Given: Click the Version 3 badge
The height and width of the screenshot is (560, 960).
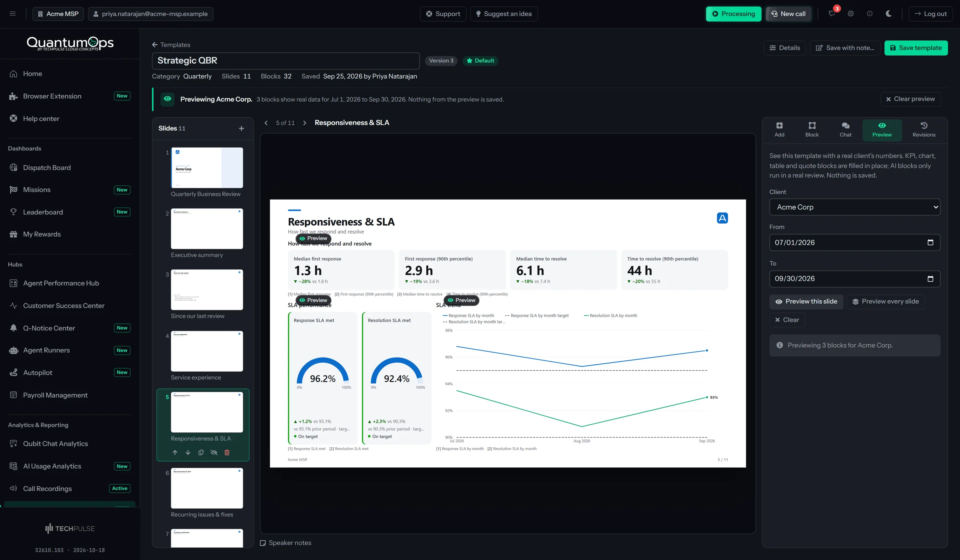Looking at the screenshot, I should [441, 61].
